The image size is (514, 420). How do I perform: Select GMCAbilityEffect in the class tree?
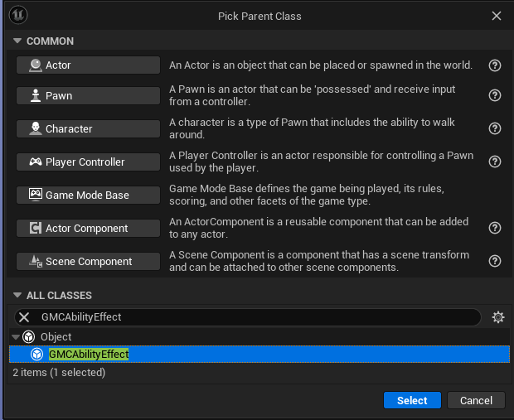[x=89, y=354]
